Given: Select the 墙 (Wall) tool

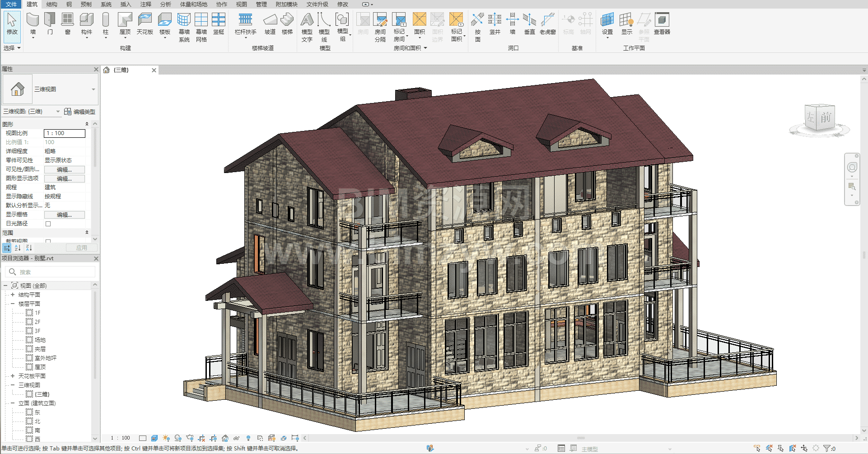Looking at the screenshot, I should click(x=33, y=20).
